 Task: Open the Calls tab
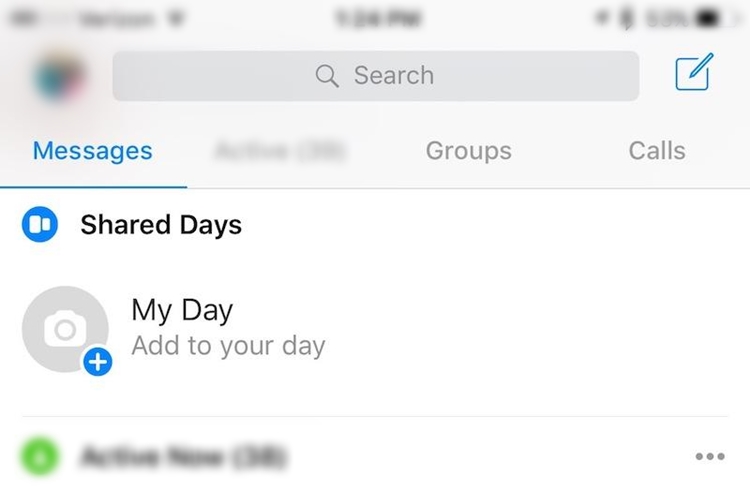click(657, 151)
